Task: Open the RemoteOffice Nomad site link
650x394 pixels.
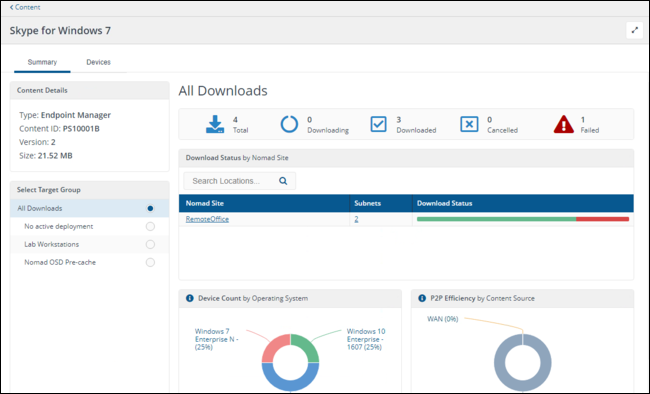Action: (x=207, y=219)
